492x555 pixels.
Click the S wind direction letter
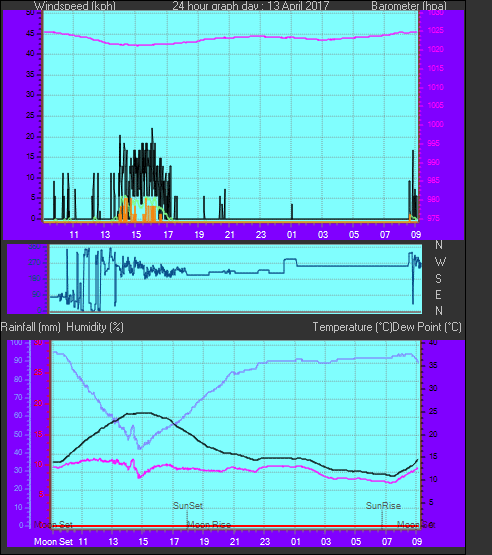pyautogui.click(x=439, y=279)
